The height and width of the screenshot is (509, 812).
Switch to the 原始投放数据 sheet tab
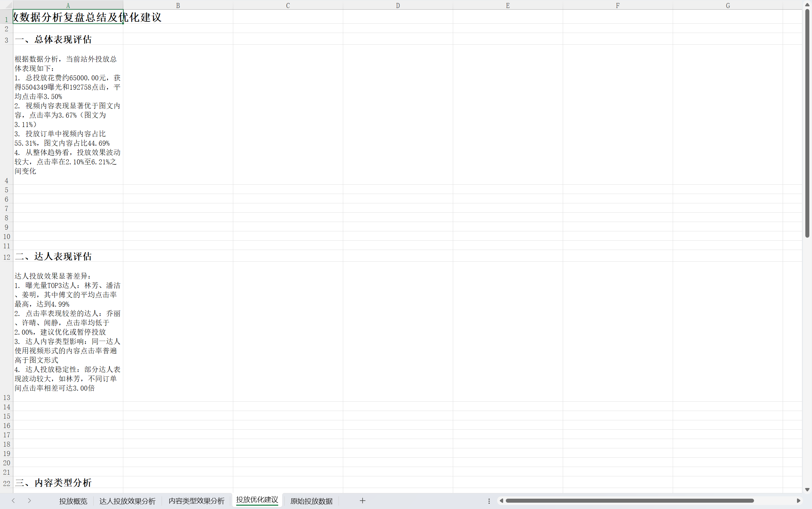point(311,501)
